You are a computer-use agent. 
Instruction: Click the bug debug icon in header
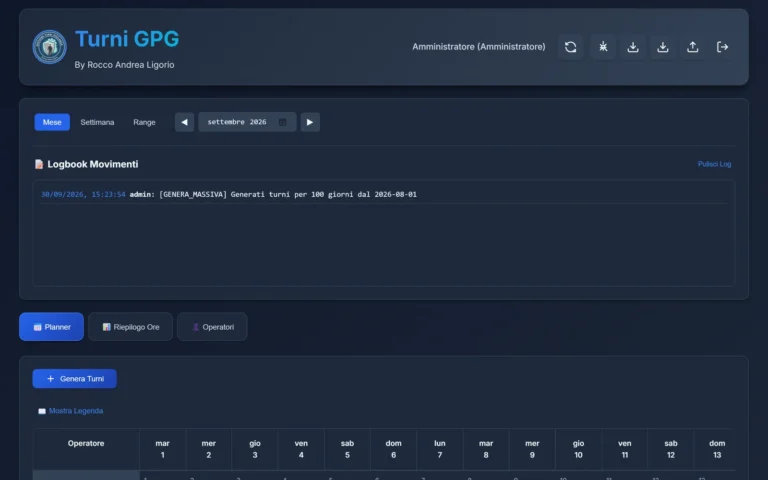[603, 47]
